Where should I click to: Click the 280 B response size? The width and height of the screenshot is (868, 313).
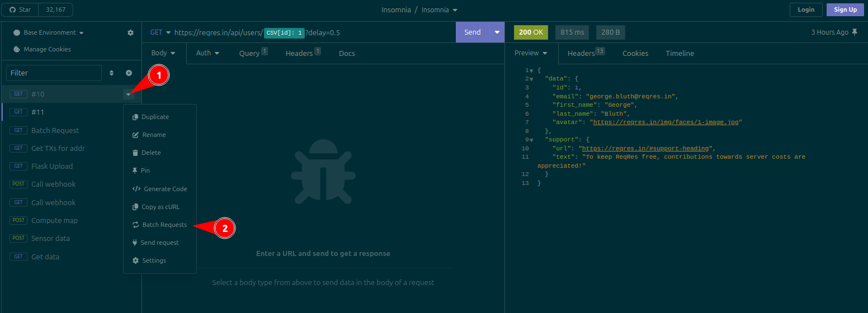click(x=611, y=32)
